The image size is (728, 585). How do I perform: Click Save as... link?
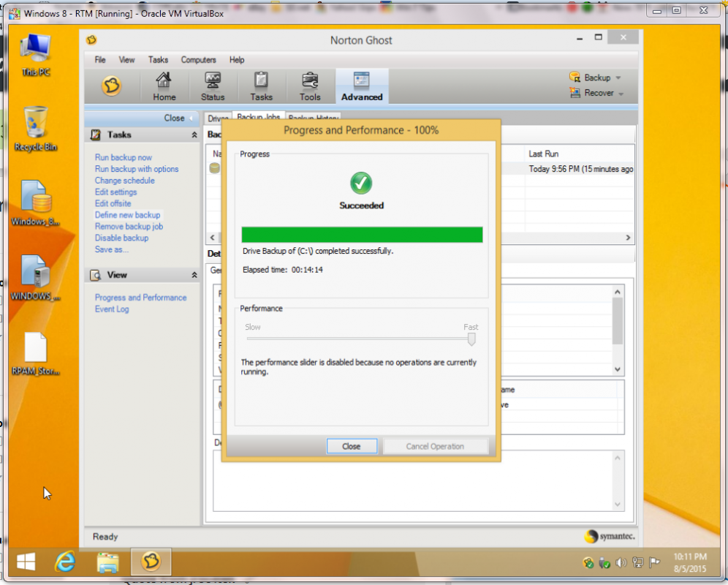pyautogui.click(x=111, y=249)
